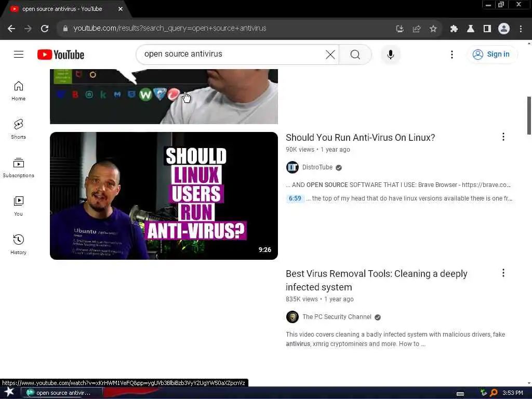This screenshot has width=532, height=399.
Task: Open browser profile avatar
Action: (x=504, y=29)
